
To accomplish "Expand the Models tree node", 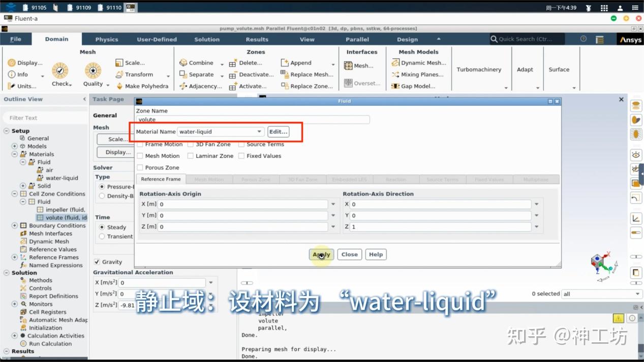I will click(15, 146).
